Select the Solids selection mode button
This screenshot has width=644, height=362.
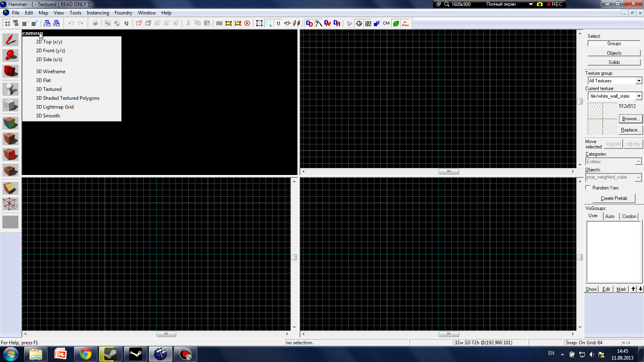point(614,62)
